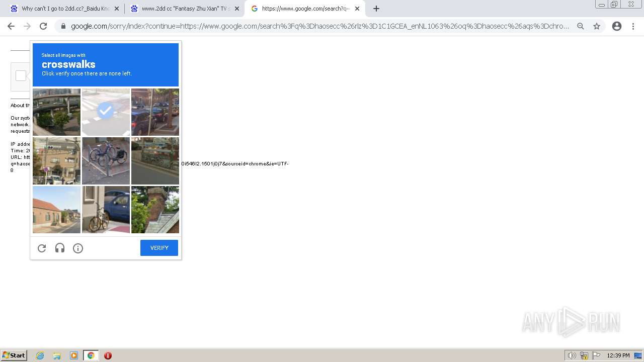
Task: Open the volume speaker tray icon
Action: [x=572, y=355]
